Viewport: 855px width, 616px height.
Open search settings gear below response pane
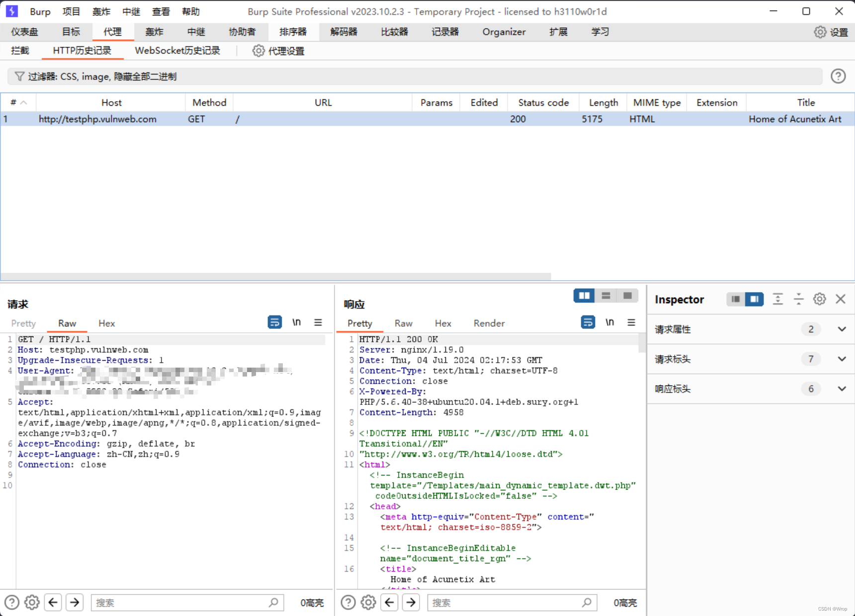[x=368, y=603]
